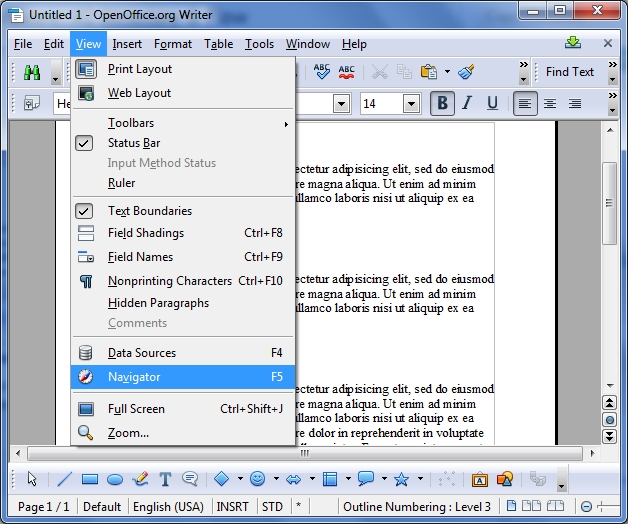This screenshot has height=524, width=628.
Task: Pick the Block Arrows icon
Action: pyautogui.click(x=294, y=479)
